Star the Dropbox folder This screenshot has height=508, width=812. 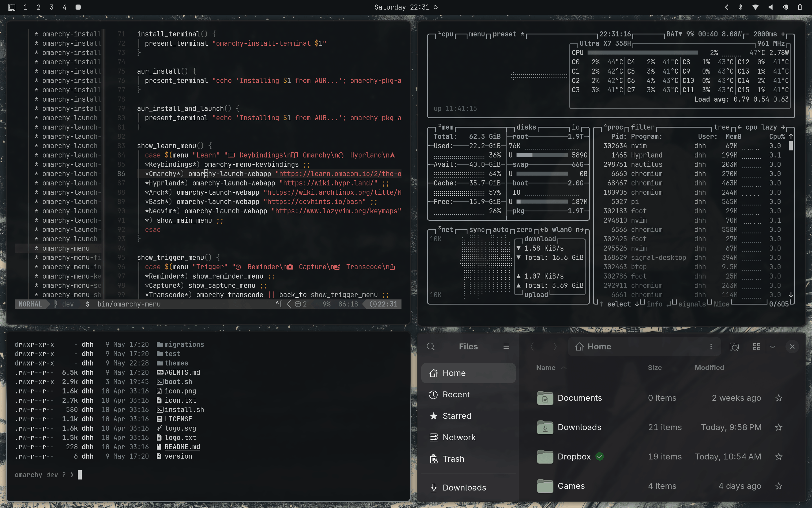click(778, 456)
